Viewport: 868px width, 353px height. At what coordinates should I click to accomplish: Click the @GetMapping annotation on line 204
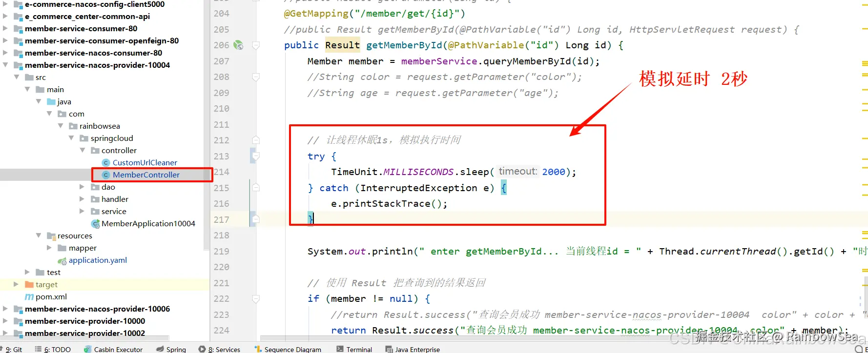(x=316, y=14)
